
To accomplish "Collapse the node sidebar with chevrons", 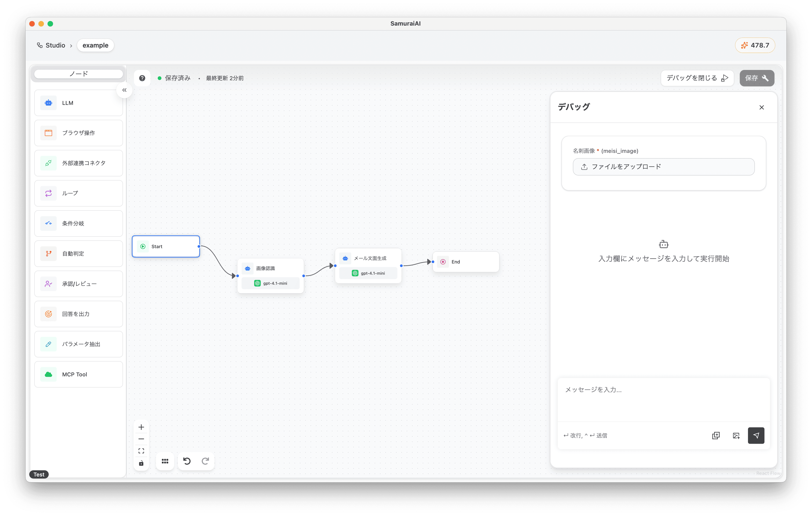I will click(124, 90).
